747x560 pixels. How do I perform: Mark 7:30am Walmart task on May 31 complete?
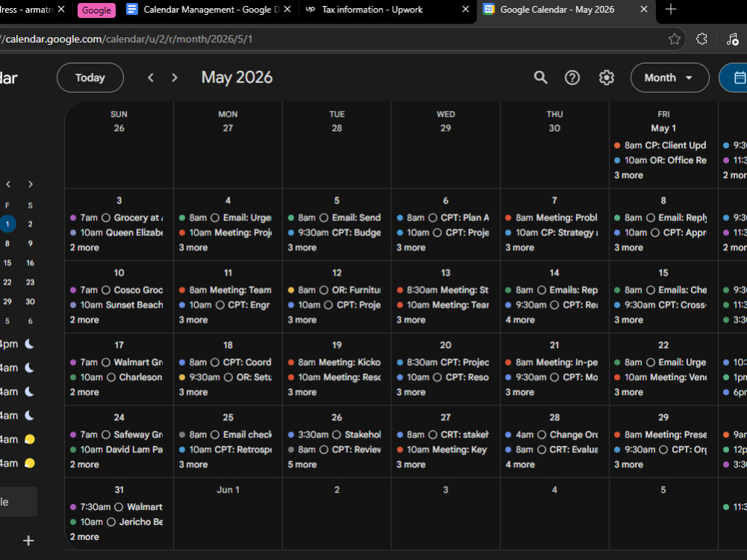click(x=119, y=507)
